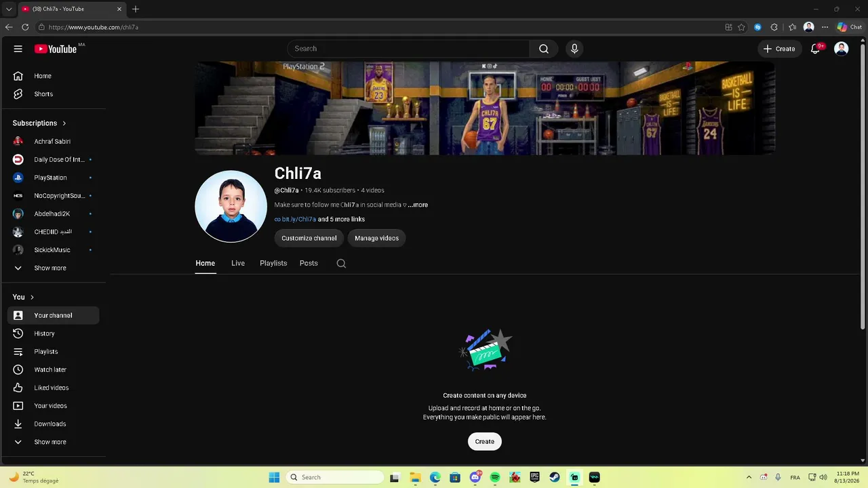This screenshot has height=488, width=868.
Task: Go to the YouTube logo home
Action: coord(56,49)
